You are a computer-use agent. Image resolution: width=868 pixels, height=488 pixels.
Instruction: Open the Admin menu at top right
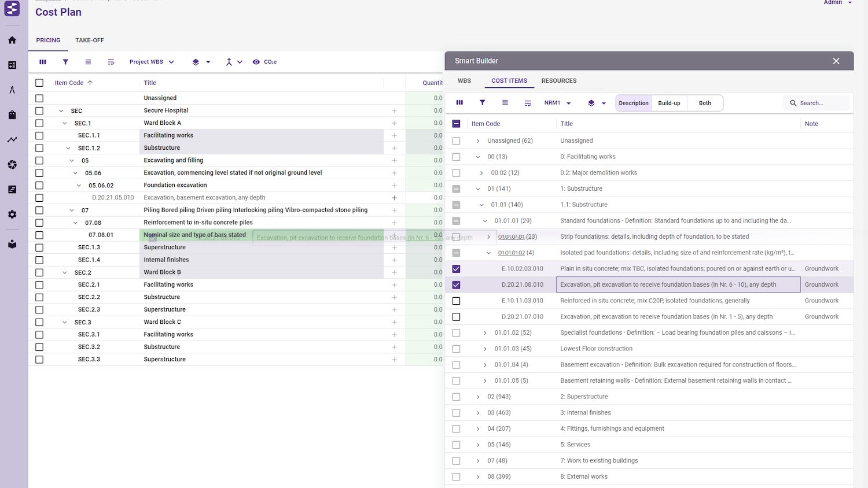tap(833, 3)
